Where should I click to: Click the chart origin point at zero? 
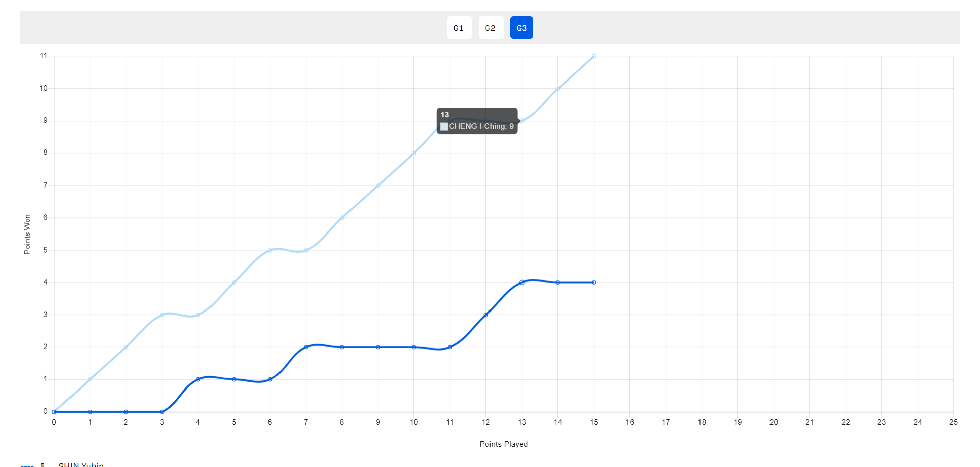coord(54,412)
